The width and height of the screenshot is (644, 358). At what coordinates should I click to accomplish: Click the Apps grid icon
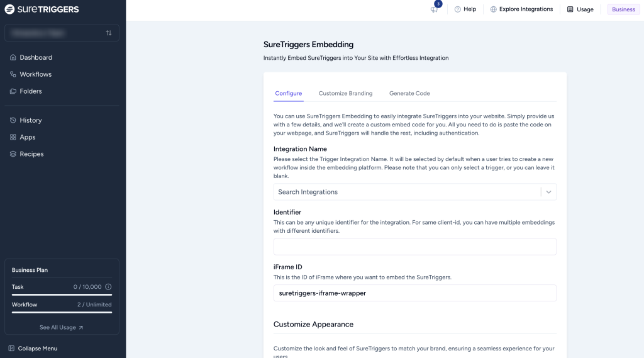(x=13, y=137)
